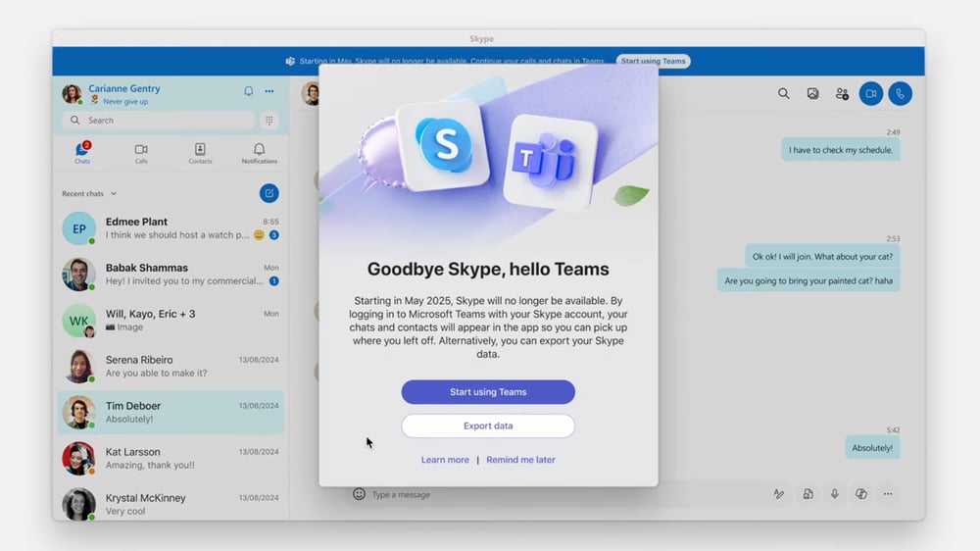Open the Serena Ribeiro chat
The width and height of the screenshot is (980, 551).
click(170, 367)
